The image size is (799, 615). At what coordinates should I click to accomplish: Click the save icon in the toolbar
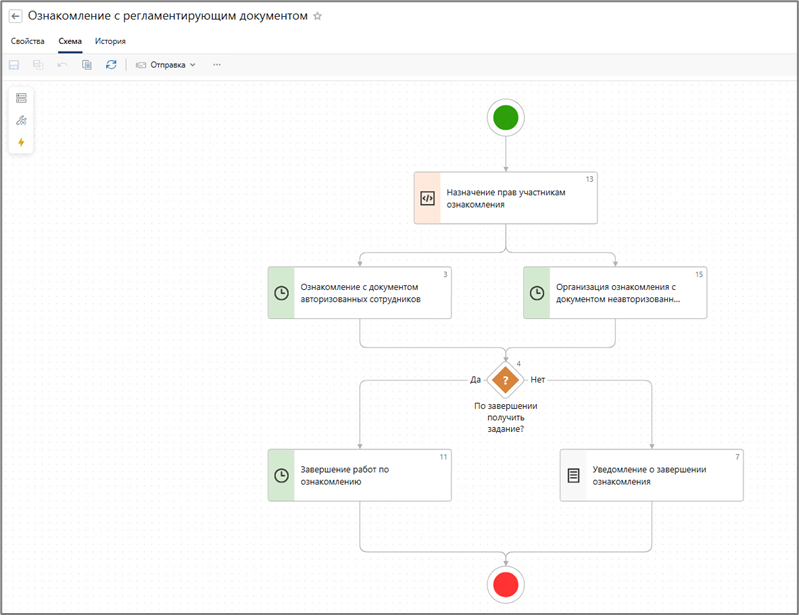14,65
